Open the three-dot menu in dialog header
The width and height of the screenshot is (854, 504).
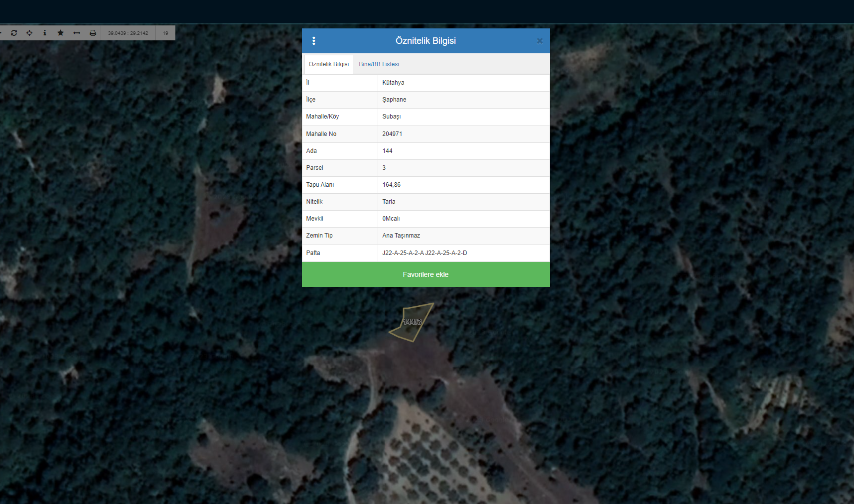tap(313, 41)
